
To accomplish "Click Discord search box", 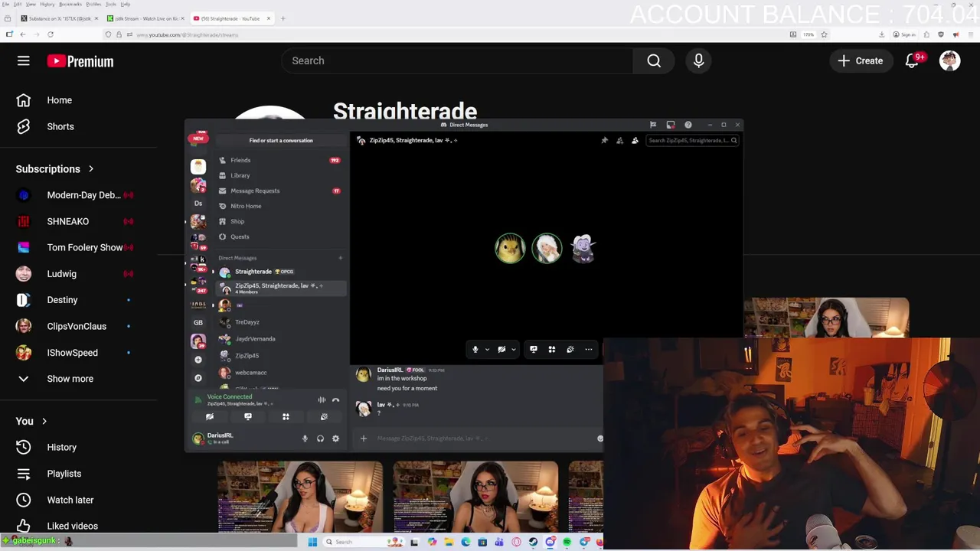I will tap(692, 140).
